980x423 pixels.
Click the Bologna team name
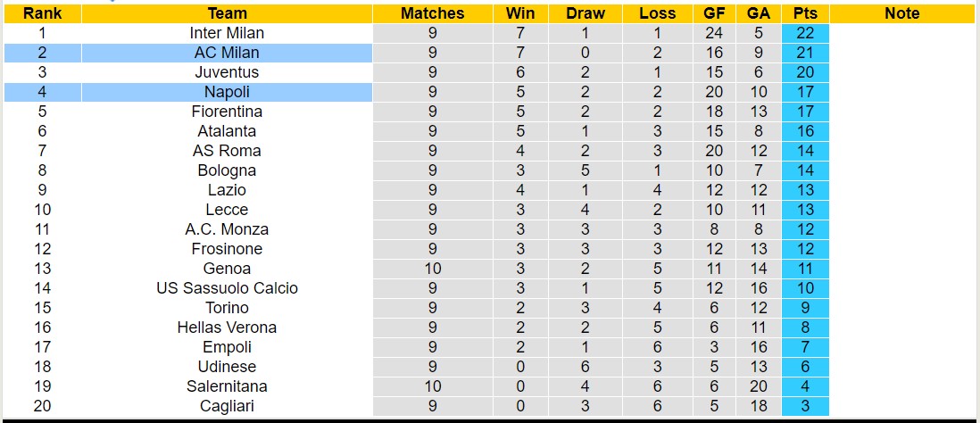tap(227, 170)
